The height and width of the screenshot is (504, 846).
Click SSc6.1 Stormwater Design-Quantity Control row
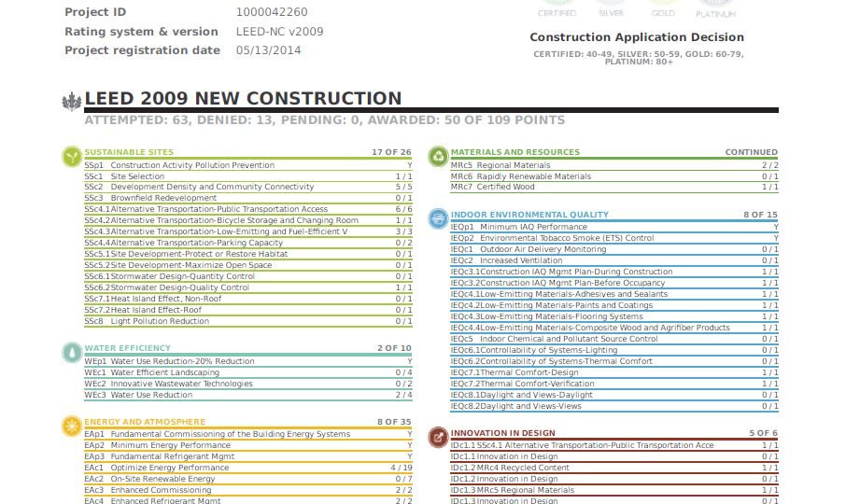248,276
